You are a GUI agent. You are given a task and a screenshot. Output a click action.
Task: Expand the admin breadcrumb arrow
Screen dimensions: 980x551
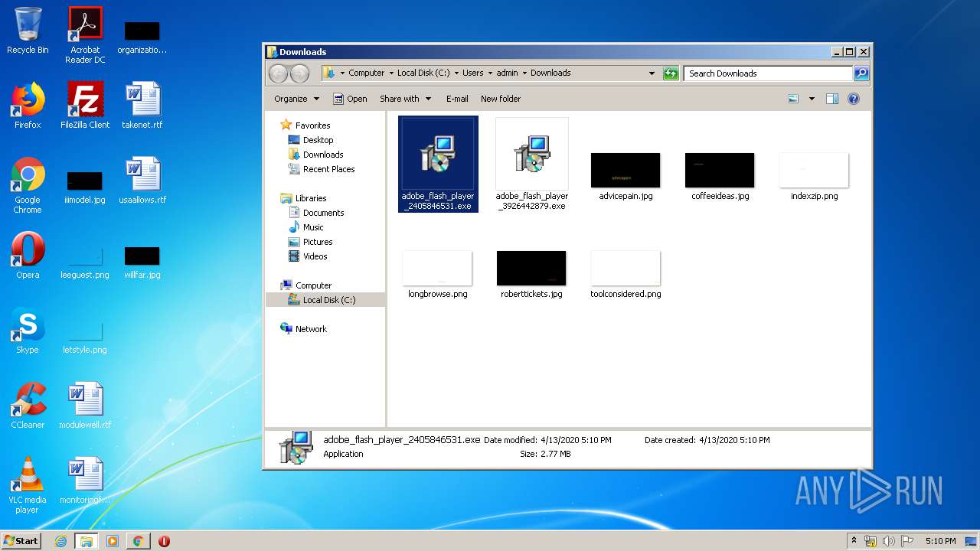coord(524,73)
